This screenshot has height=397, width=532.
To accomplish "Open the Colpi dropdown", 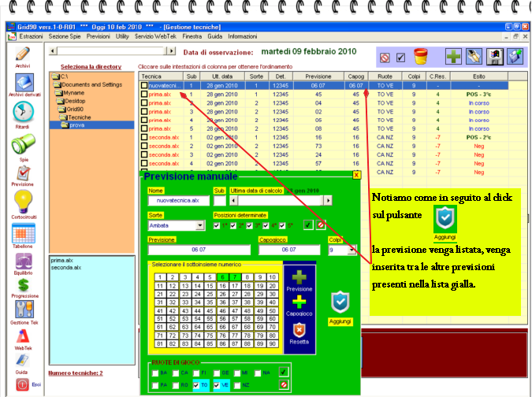I will point(352,250).
